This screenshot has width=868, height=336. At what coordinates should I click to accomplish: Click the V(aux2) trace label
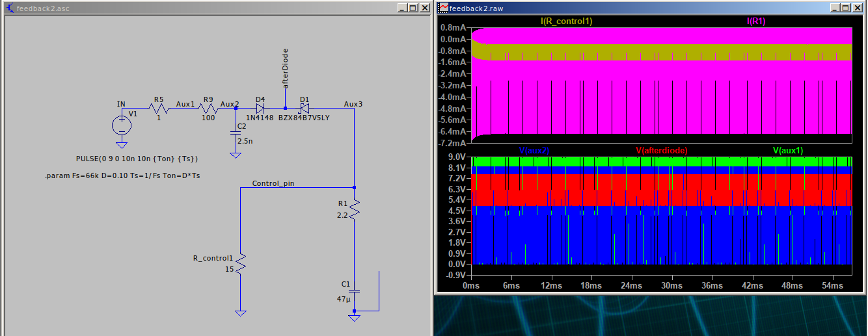pos(534,151)
